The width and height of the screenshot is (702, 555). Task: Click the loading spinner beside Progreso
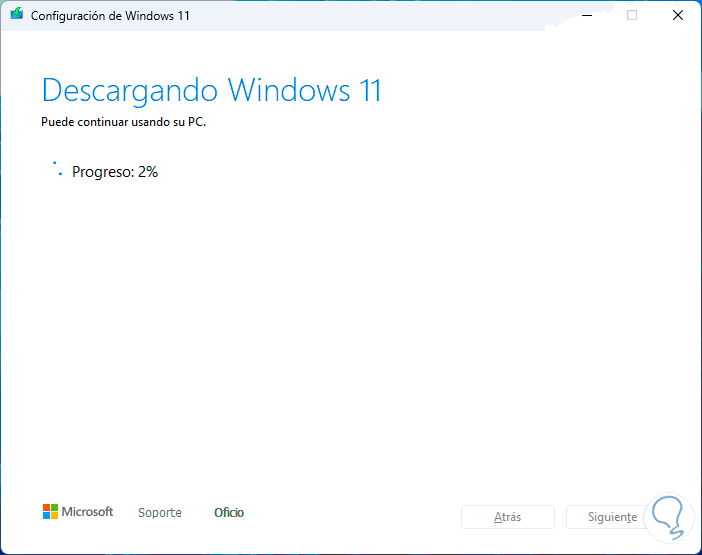[57, 169]
